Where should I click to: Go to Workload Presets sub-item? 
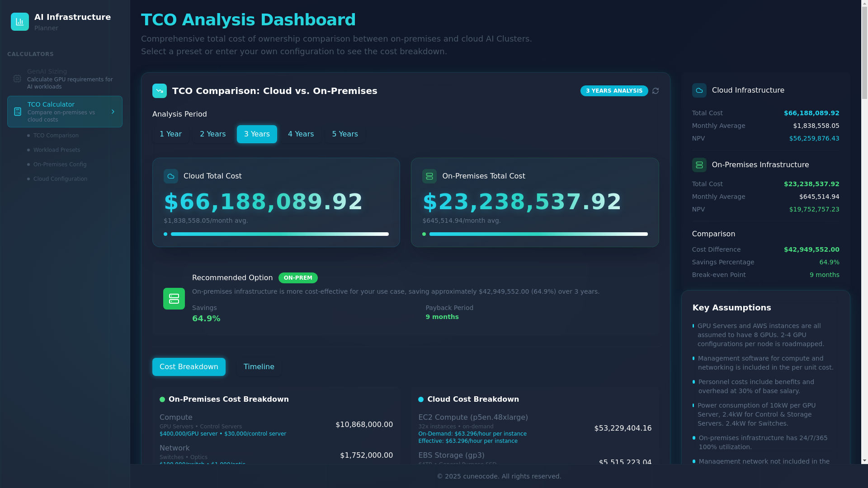click(57, 150)
